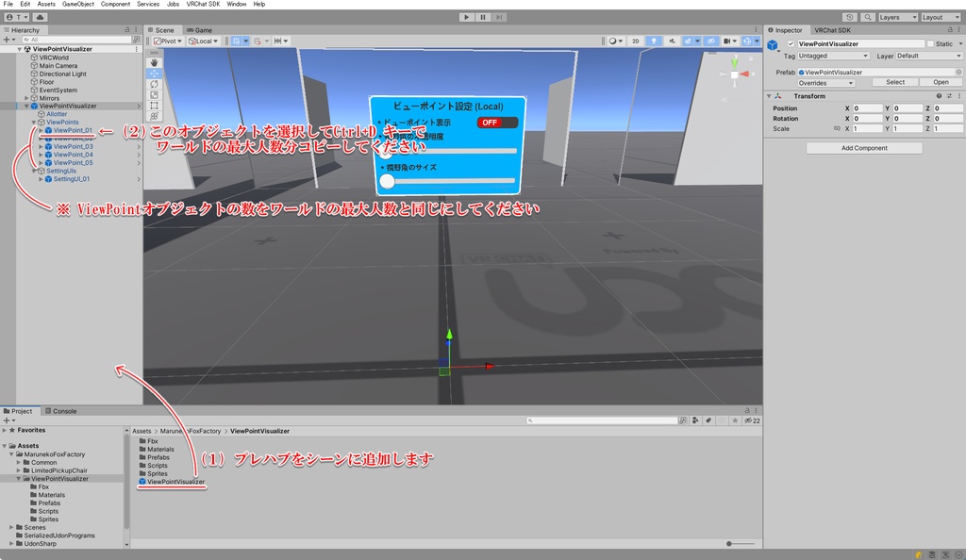Click the field of view size slider
This screenshot has height=560, width=966.
coord(448,181)
